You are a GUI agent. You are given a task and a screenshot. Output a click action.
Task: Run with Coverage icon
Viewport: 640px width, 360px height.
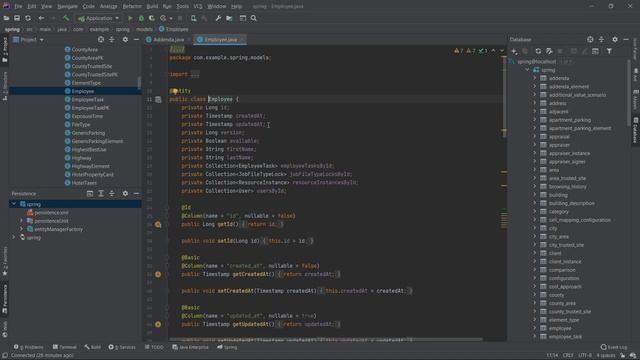pos(152,18)
